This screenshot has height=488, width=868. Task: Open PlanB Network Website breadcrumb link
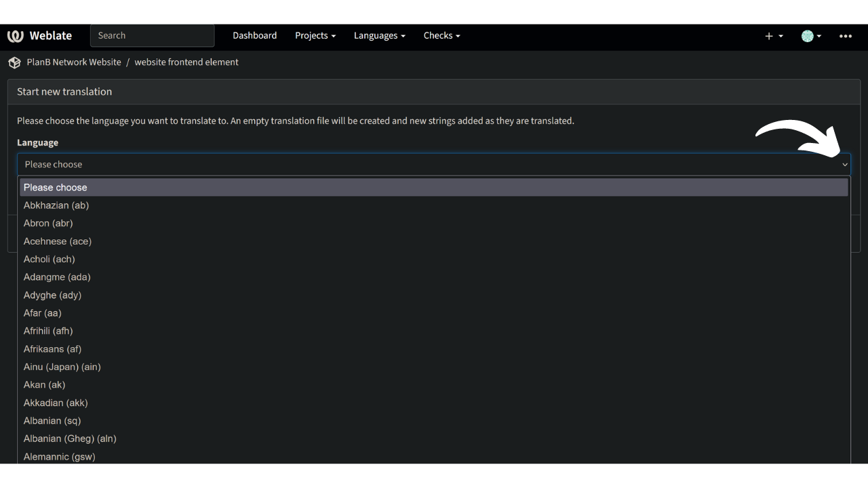(74, 62)
